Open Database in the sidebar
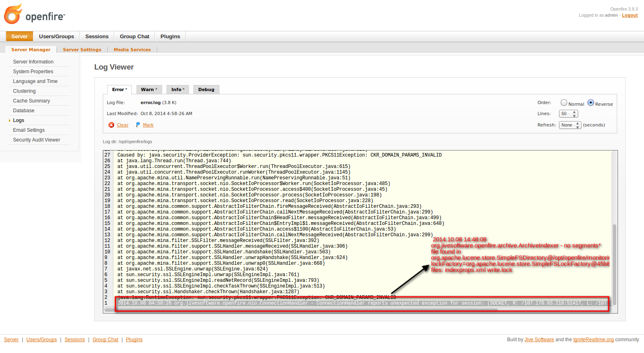 pos(24,111)
